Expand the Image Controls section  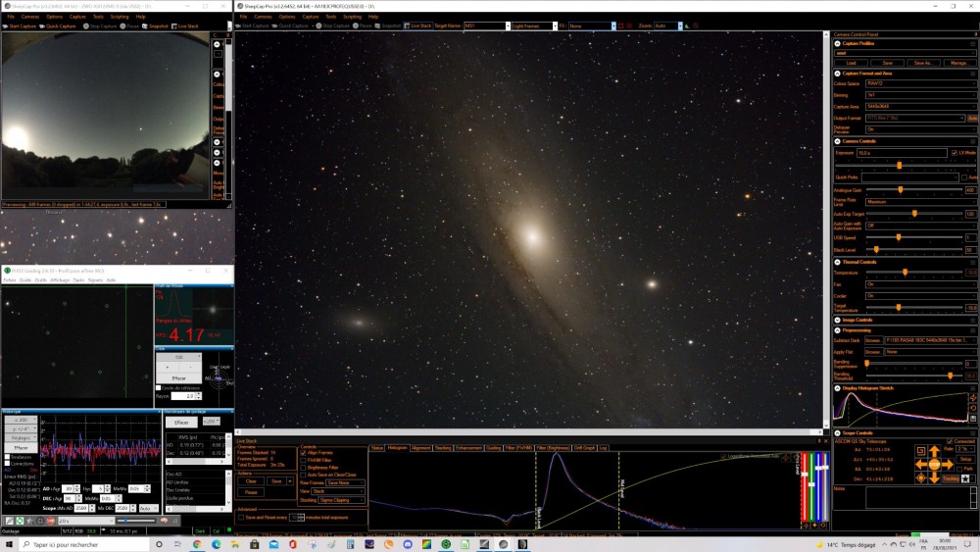tap(838, 320)
